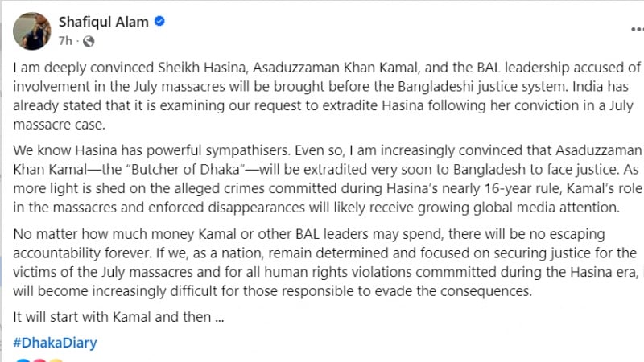Click the public audience globe icon
This screenshot has width=644, height=362.
click(89, 40)
